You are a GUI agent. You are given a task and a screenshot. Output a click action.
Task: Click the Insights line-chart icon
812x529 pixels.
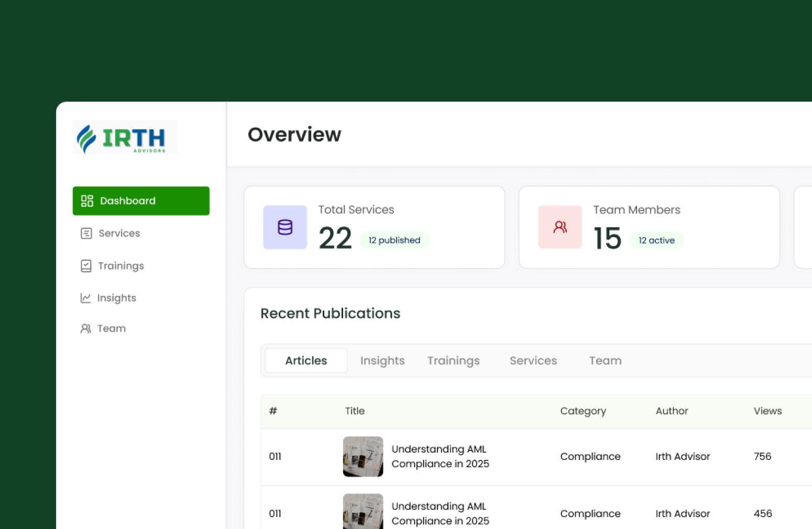(x=86, y=297)
